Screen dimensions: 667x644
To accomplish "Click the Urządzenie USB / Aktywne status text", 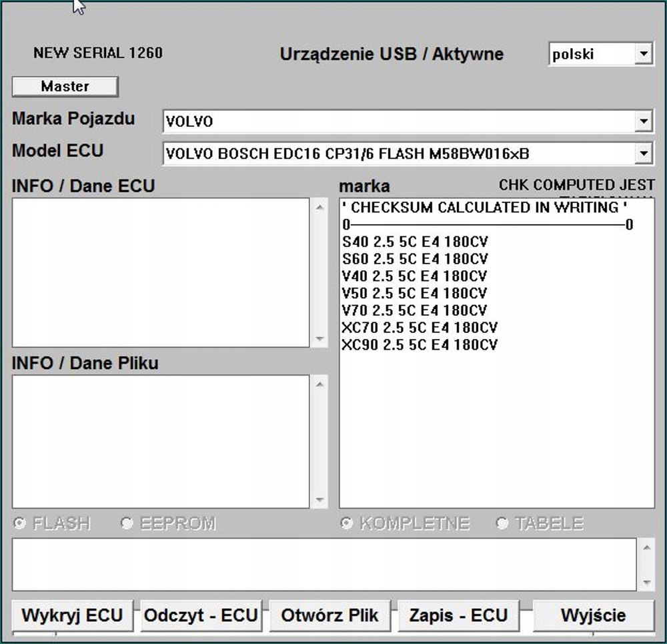I will tap(392, 54).
